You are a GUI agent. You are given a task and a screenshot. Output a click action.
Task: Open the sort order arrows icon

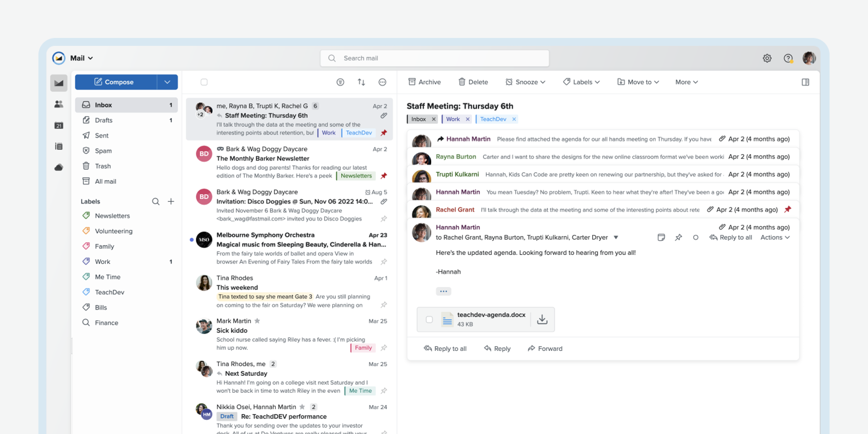click(361, 82)
